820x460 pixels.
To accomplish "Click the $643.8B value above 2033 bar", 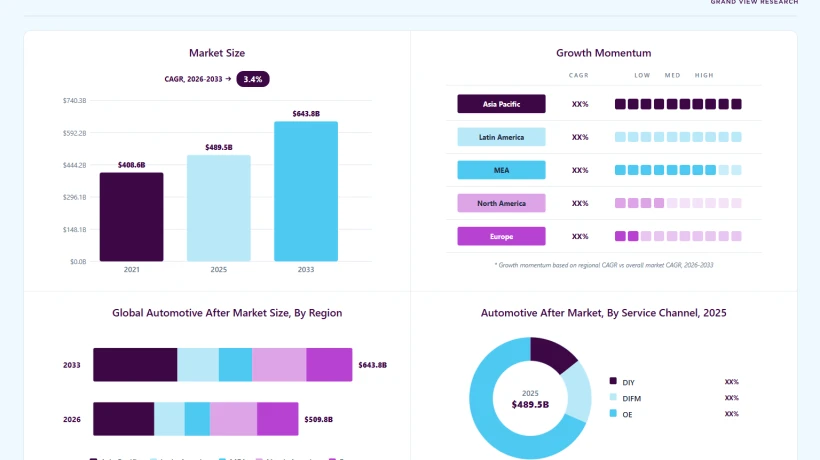I will pos(306,113).
